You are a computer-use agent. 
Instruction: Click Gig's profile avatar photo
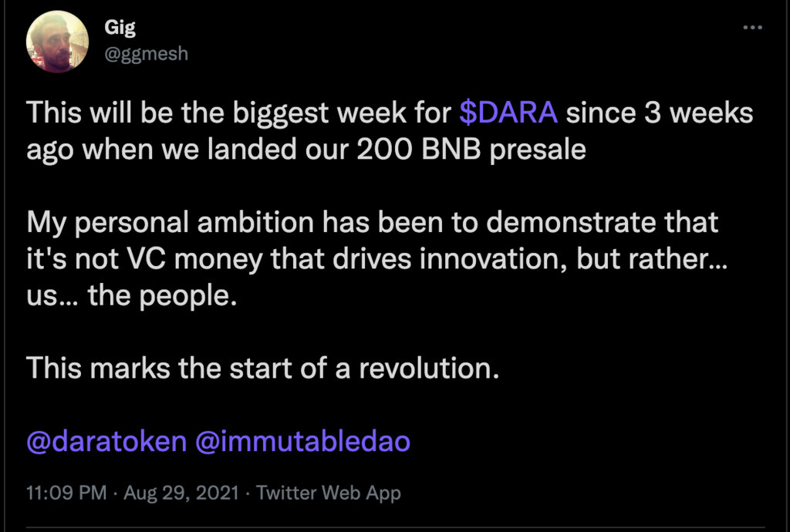[57, 42]
